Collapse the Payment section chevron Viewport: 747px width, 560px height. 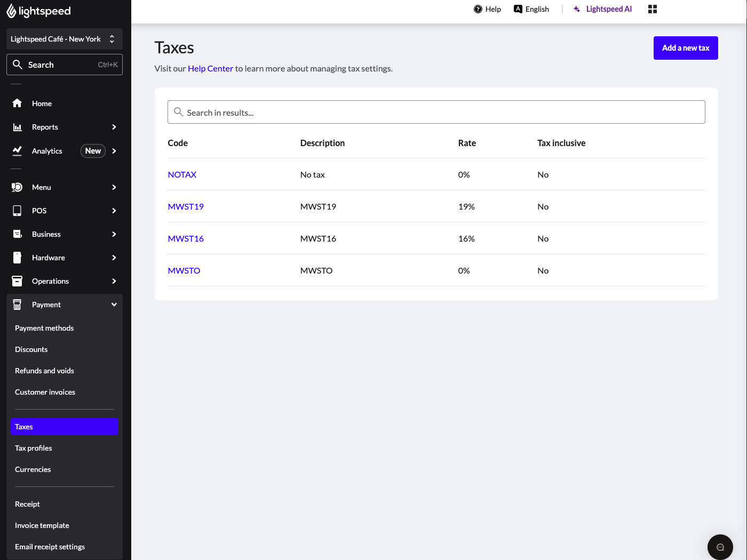pyautogui.click(x=114, y=305)
